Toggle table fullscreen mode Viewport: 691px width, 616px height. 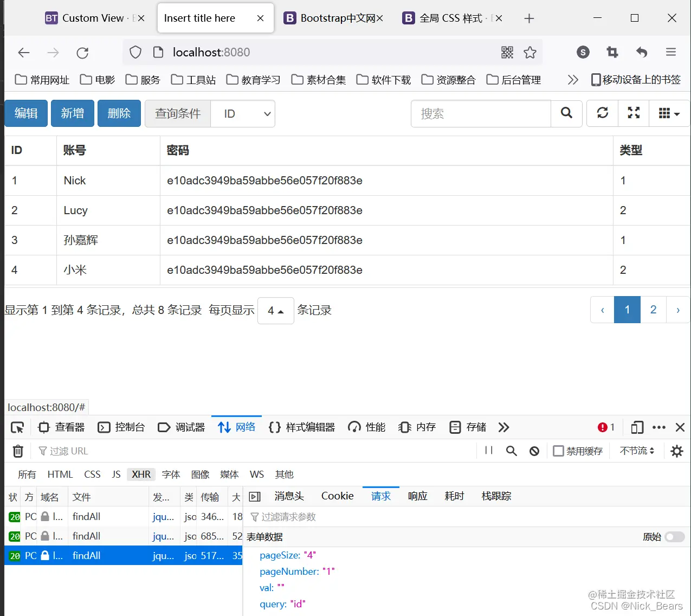[634, 113]
